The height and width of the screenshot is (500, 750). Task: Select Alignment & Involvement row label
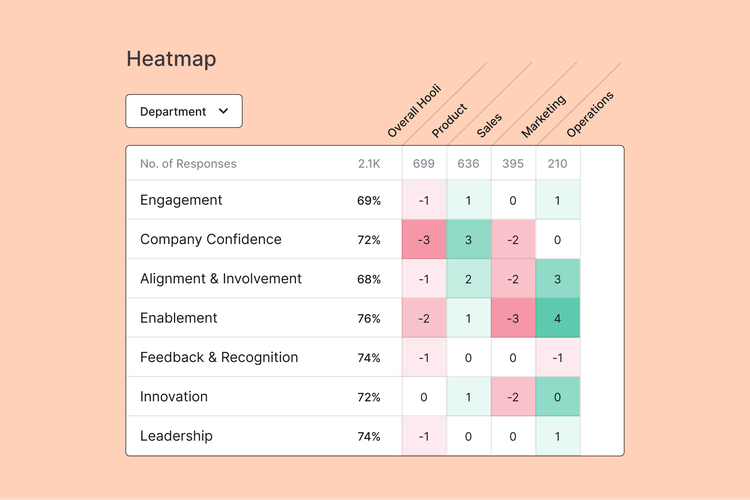pos(221,279)
